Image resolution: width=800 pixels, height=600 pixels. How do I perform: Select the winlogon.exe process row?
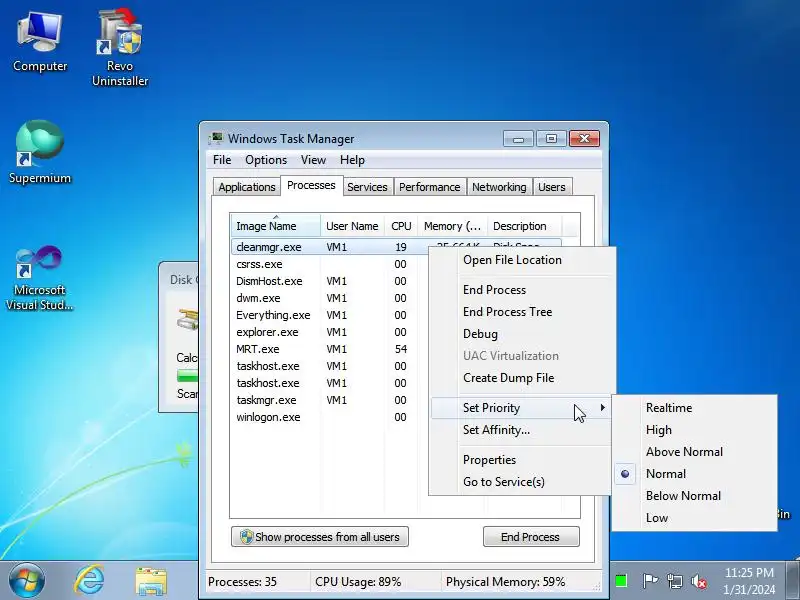329,417
